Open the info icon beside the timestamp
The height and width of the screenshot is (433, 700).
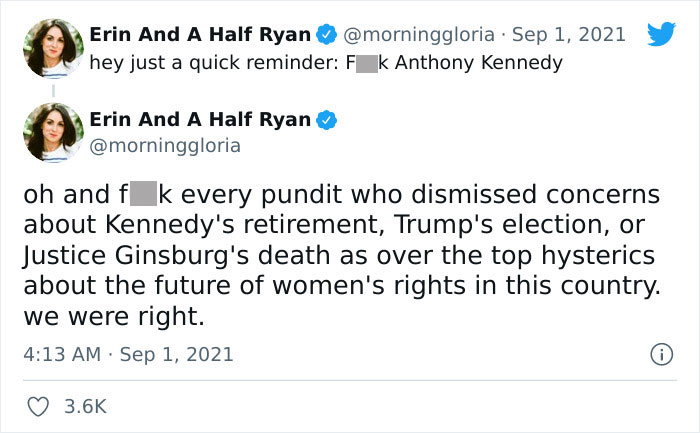click(x=660, y=354)
